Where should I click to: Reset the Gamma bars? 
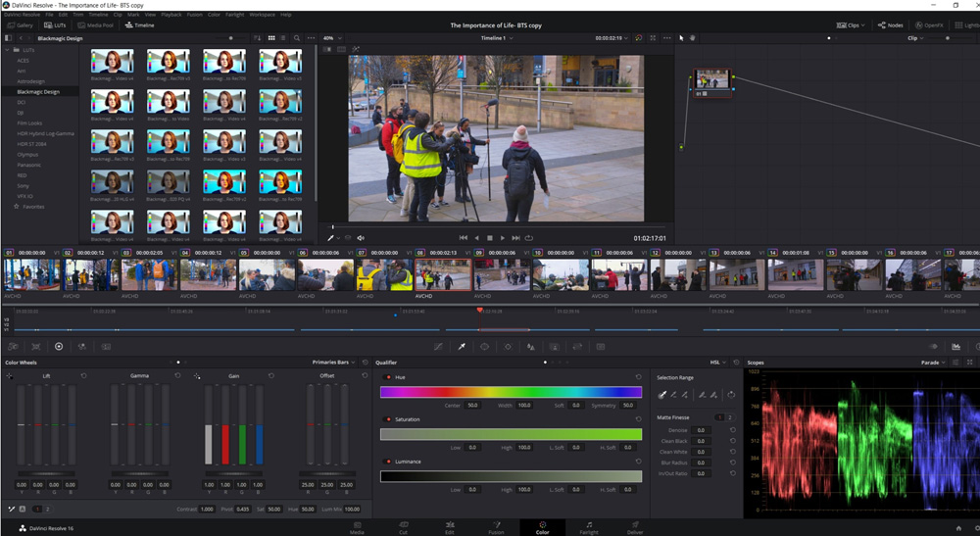click(x=177, y=375)
